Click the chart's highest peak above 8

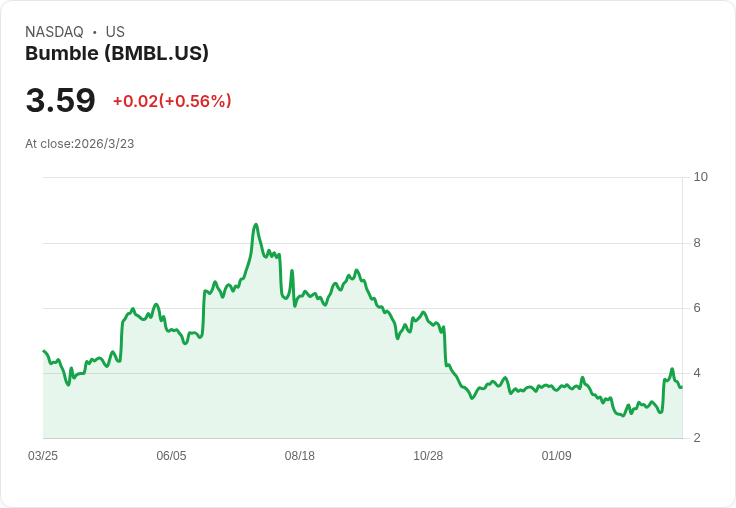(256, 225)
